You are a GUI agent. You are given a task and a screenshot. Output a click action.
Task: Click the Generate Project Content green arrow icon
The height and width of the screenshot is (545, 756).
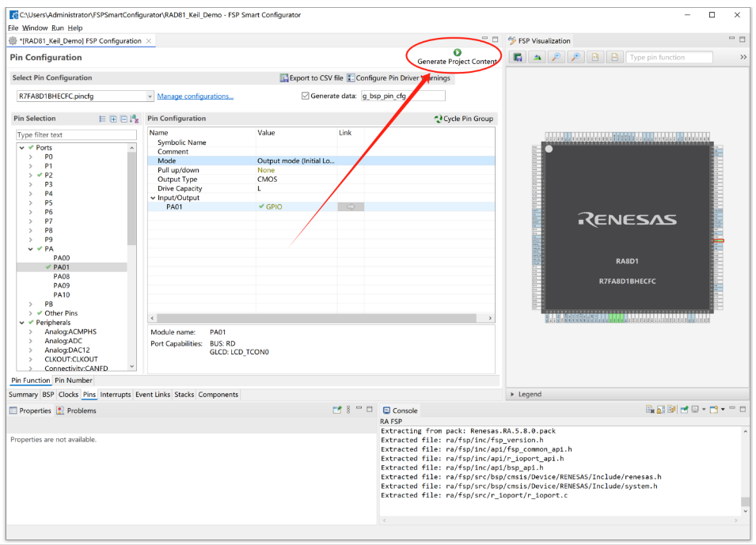click(457, 52)
